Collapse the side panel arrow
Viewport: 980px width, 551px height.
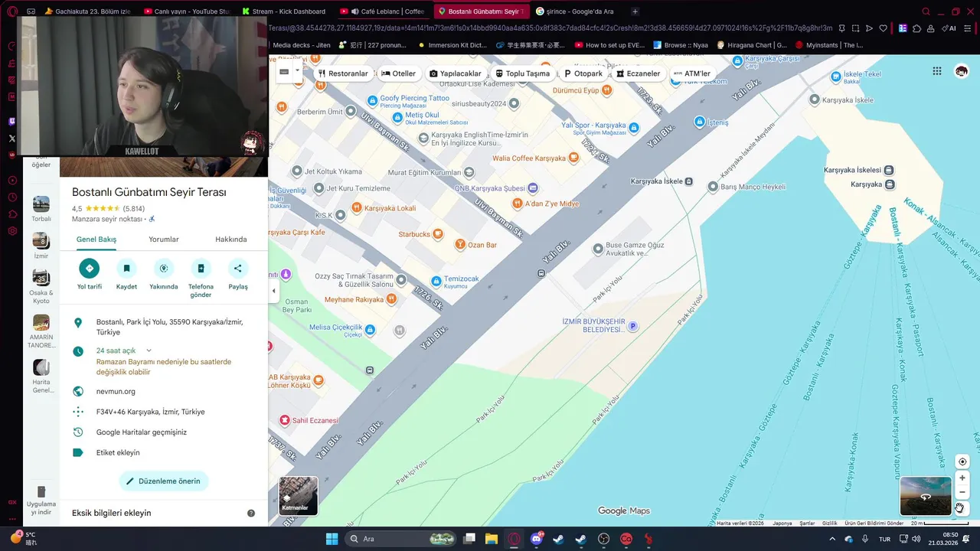(273, 291)
